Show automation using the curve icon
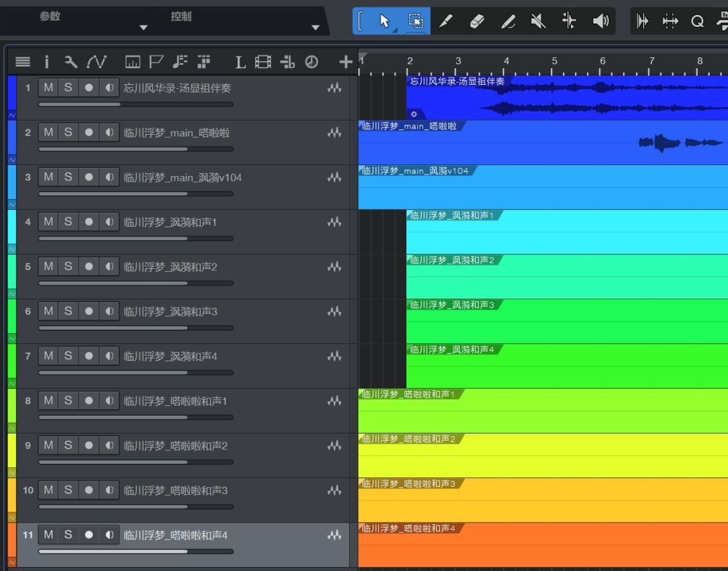The width and height of the screenshot is (728, 571). pyautogui.click(x=96, y=62)
